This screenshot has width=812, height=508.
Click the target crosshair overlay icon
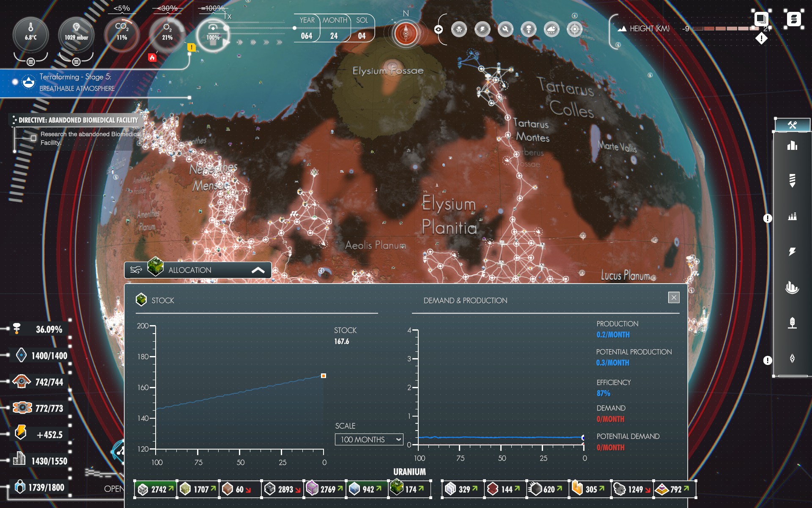click(574, 29)
